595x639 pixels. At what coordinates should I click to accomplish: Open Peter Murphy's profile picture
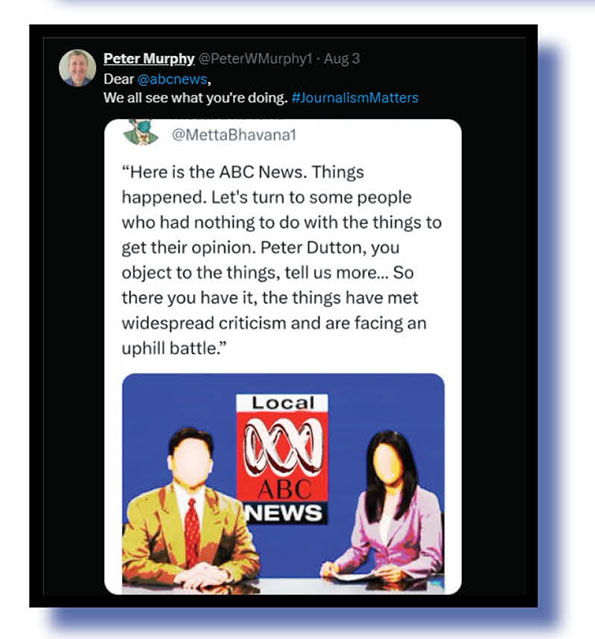point(77,68)
